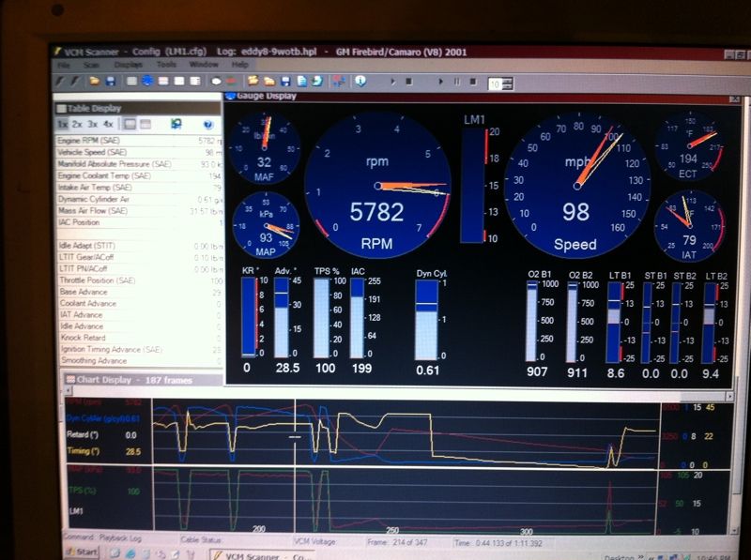
Task: Select 3x size in Table Display
Action: coord(92,125)
